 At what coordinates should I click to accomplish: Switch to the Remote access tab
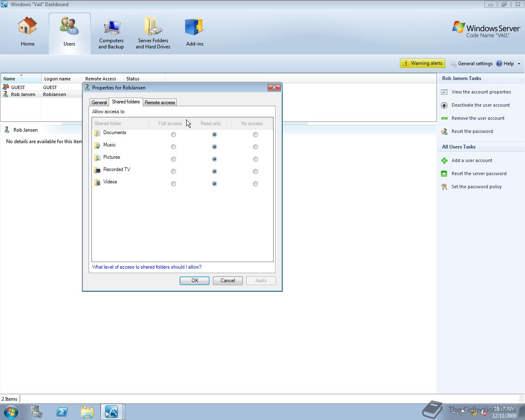pos(160,103)
